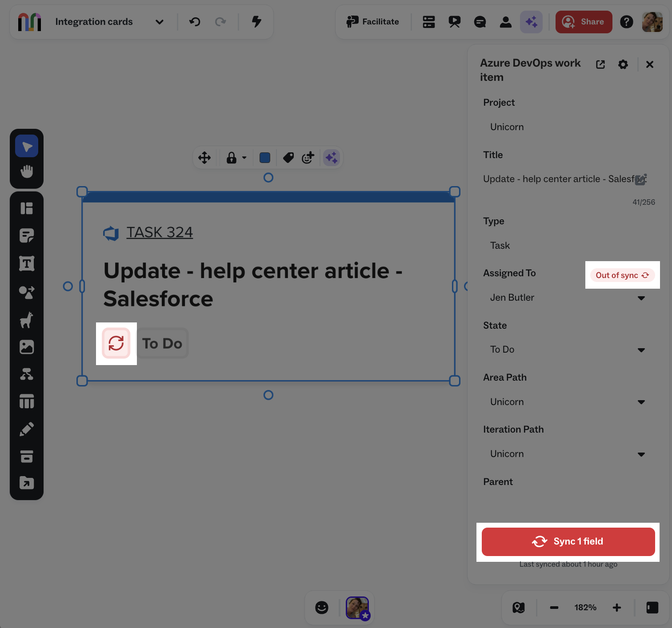Open work item settings gear
Image resolution: width=672 pixels, height=628 pixels.
(x=623, y=64)
